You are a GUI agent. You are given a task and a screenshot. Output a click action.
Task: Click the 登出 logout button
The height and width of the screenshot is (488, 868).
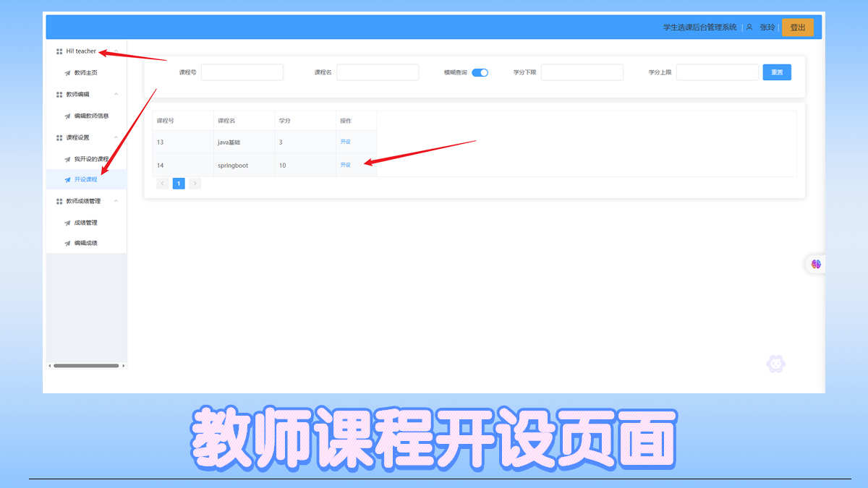[x=798, y=27]
